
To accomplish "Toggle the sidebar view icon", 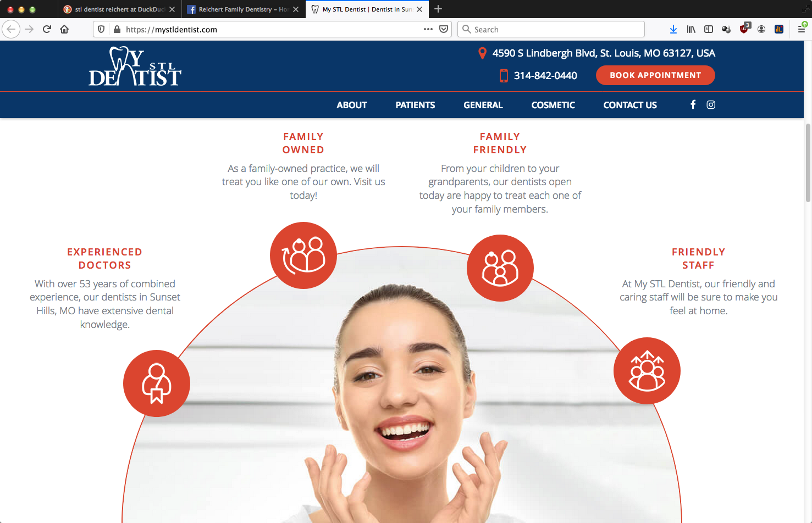I will [709, 29].
